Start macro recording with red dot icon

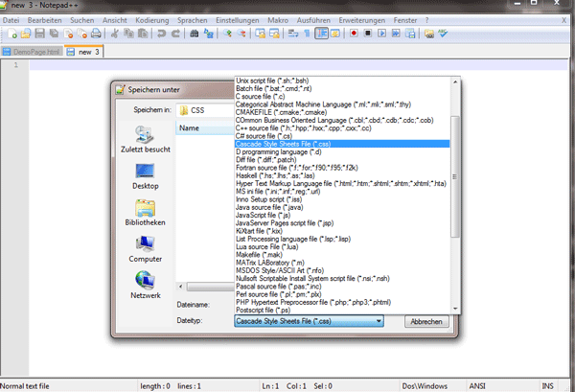[x=354, y=34]
